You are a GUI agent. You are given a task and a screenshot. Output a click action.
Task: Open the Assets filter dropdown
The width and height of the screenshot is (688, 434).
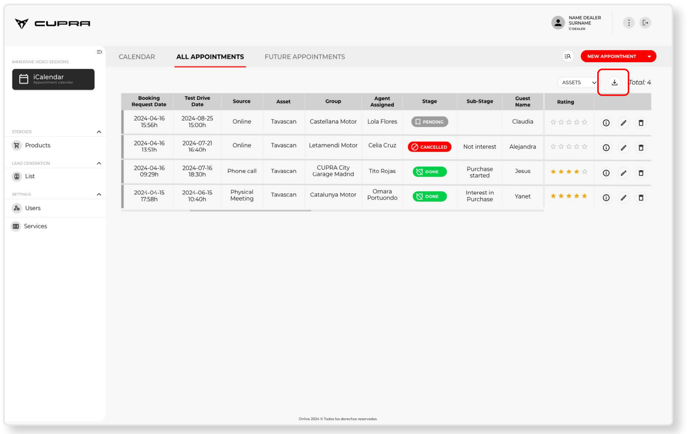tap(578, 83)
